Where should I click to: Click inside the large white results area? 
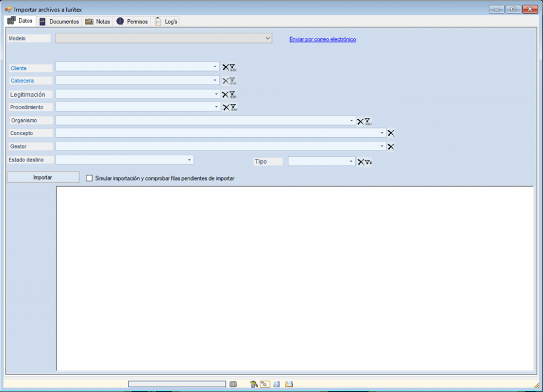(x=294, y=278)
